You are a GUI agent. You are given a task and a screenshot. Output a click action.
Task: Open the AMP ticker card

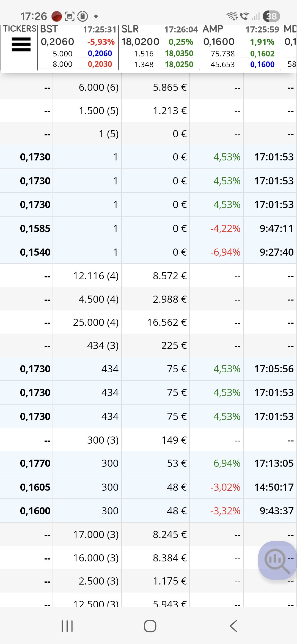point(240,47)
